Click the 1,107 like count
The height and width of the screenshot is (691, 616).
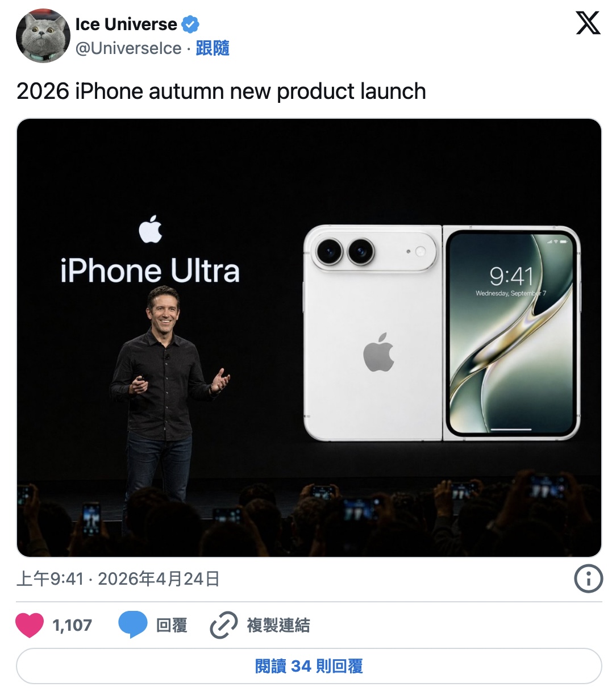[x=72, y=625]
